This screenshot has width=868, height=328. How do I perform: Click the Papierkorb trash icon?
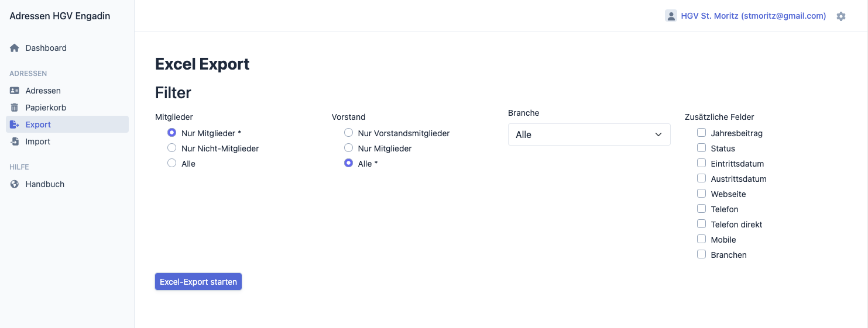15,108
